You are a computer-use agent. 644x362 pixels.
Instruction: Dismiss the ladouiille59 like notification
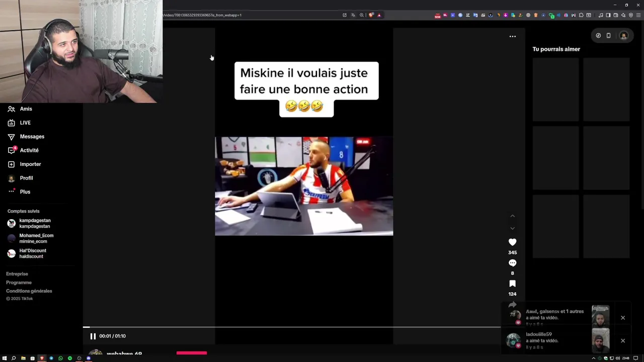point(623,340)
